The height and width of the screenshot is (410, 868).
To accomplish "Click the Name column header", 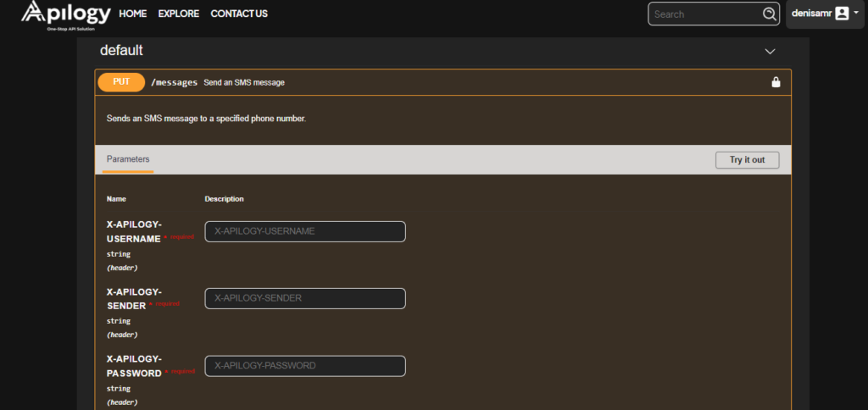I will (116, 198).
